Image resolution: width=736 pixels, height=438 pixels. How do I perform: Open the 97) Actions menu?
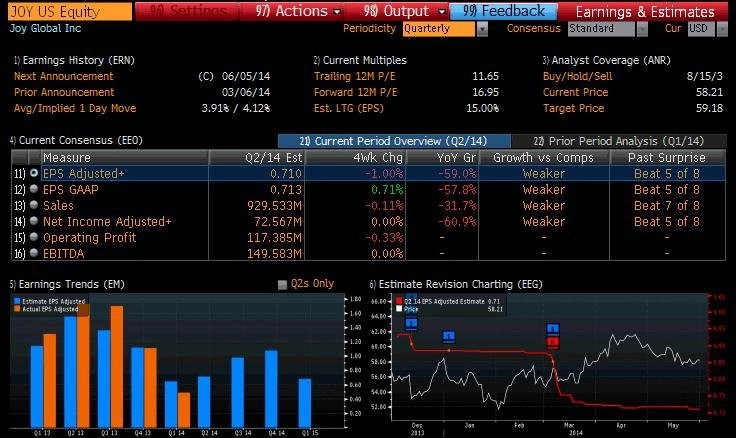tap(298, 11)
